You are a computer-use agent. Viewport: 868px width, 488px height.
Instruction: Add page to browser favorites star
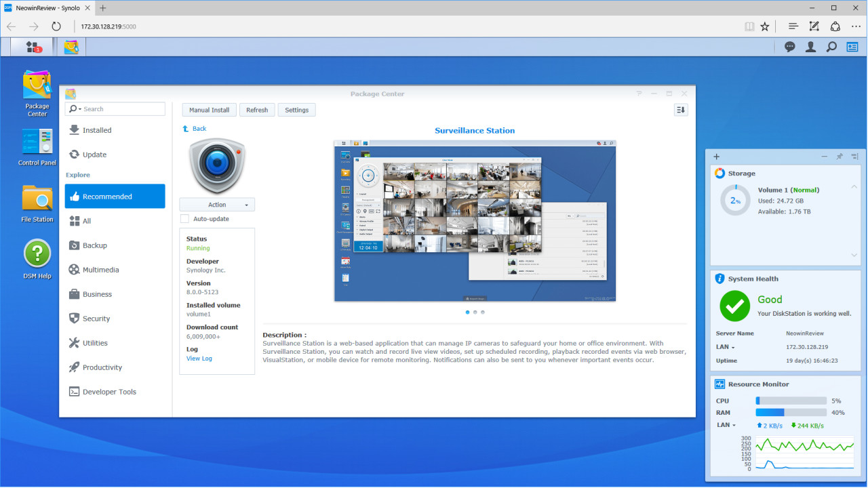[x=765, y=26]
